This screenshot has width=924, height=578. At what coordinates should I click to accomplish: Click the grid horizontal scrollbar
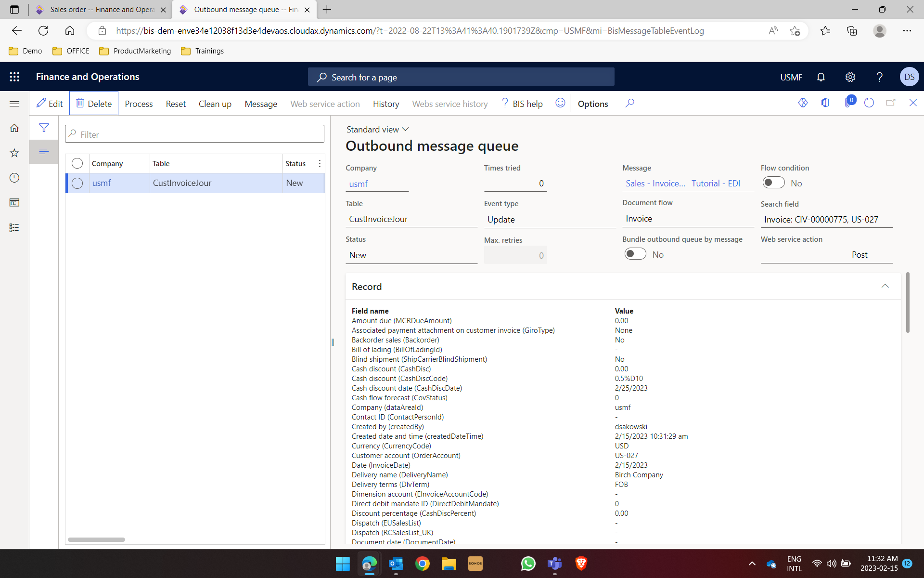tap(96, 539)
